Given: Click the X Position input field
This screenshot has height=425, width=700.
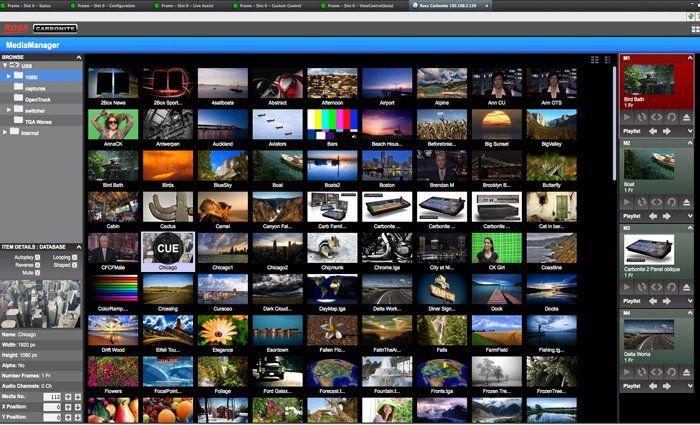Looking at the screenshot, I should tap(52, 407).
